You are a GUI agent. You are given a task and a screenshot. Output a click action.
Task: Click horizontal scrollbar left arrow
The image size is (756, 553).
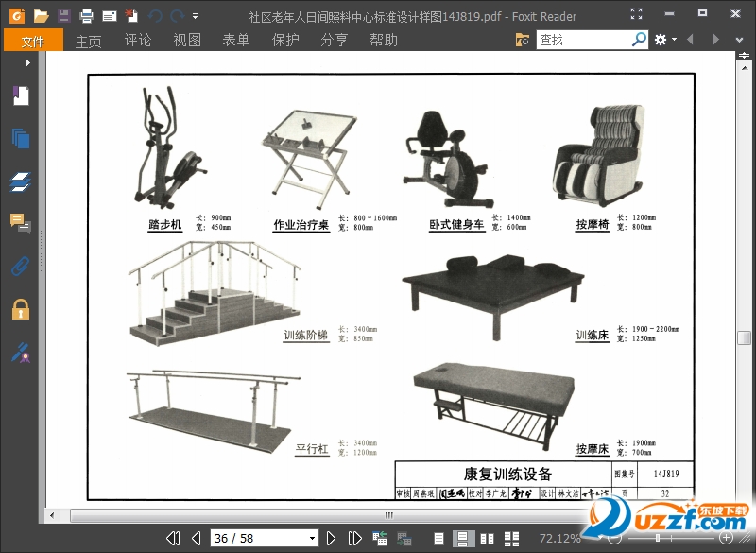[x=52, y=515]
